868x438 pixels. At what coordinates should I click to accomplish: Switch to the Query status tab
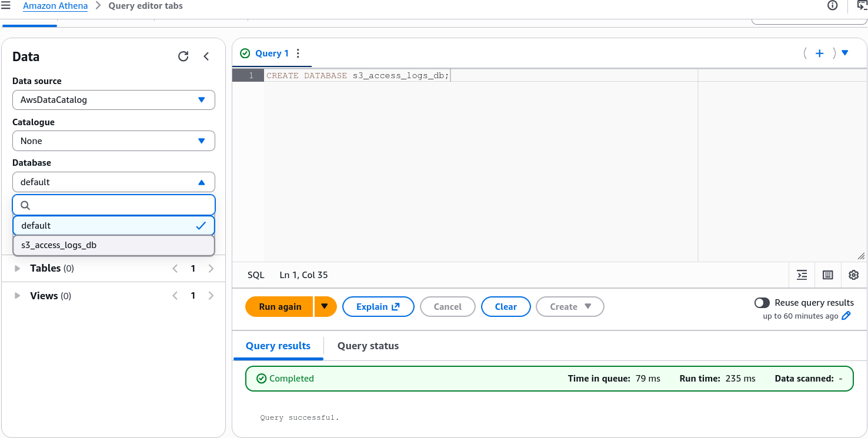click(x=368, y=346)
